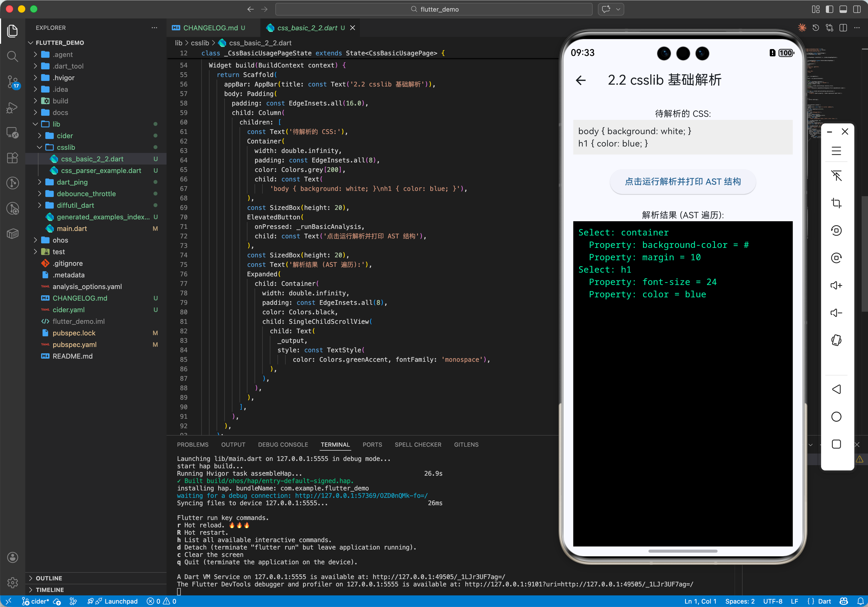Open the Run and Debug view
This screenshot has height=607, width=868.
tap(12, 107)
